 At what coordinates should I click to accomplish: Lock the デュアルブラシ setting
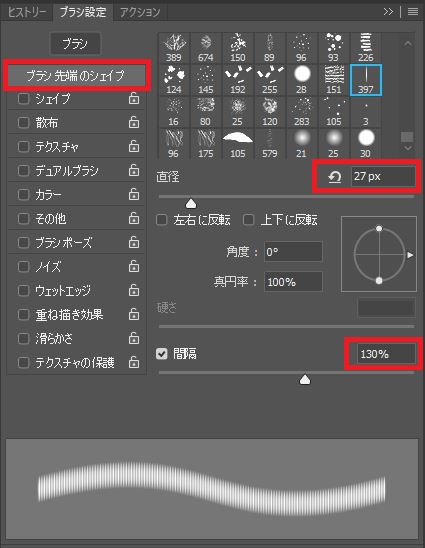pos(134,171)
